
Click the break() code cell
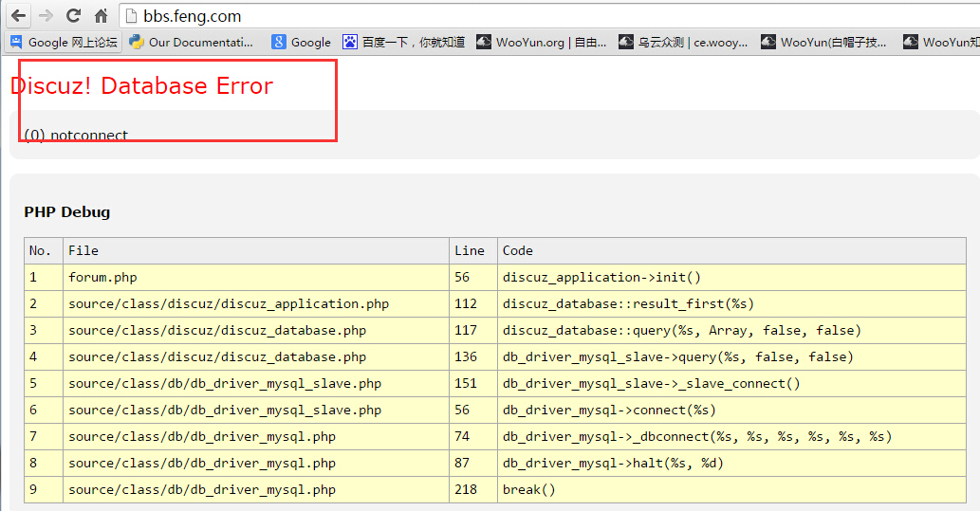coord(731,490)
